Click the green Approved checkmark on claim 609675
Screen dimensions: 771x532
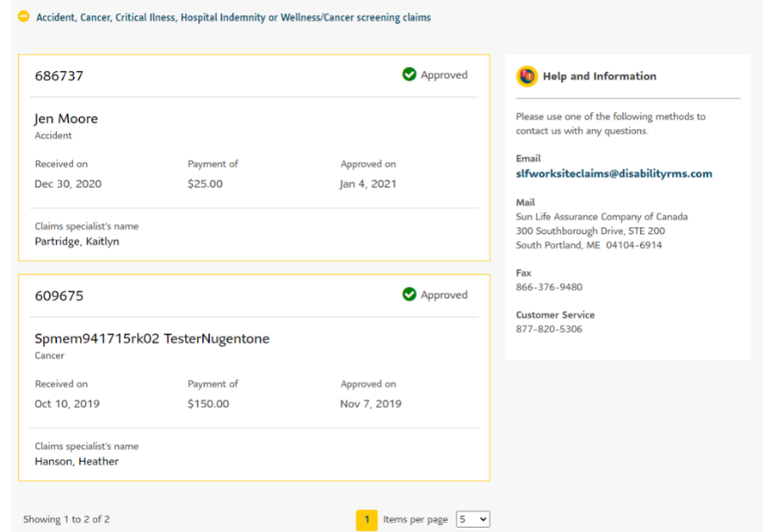[409, 294]
